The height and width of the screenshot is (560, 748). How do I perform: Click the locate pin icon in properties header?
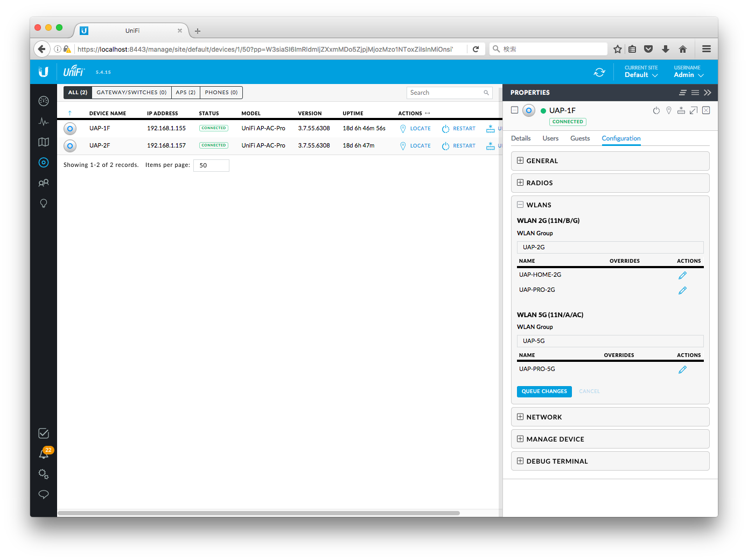pyautogui.click(x=669, y=110)
